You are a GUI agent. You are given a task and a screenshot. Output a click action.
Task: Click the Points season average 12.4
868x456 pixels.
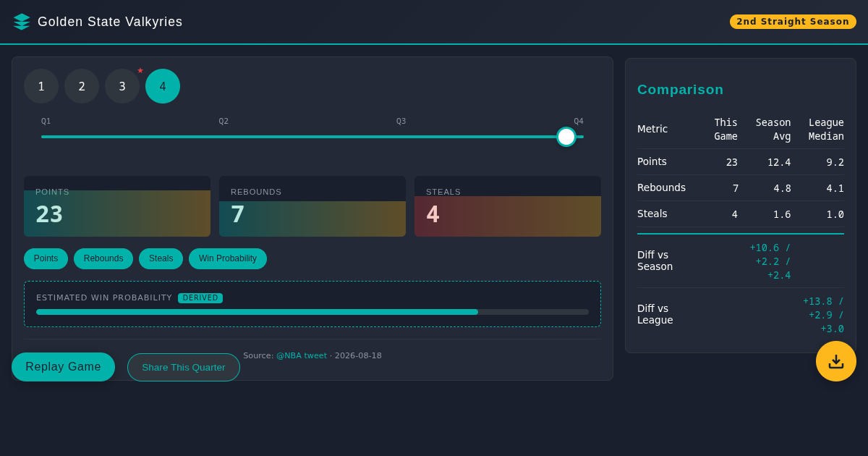click(779, 162)
